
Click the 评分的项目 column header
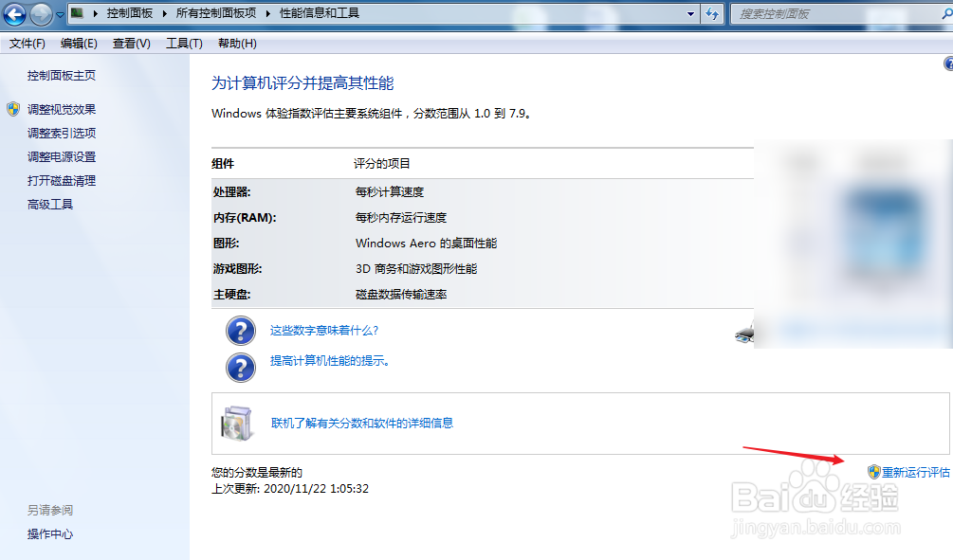[382, 163]
